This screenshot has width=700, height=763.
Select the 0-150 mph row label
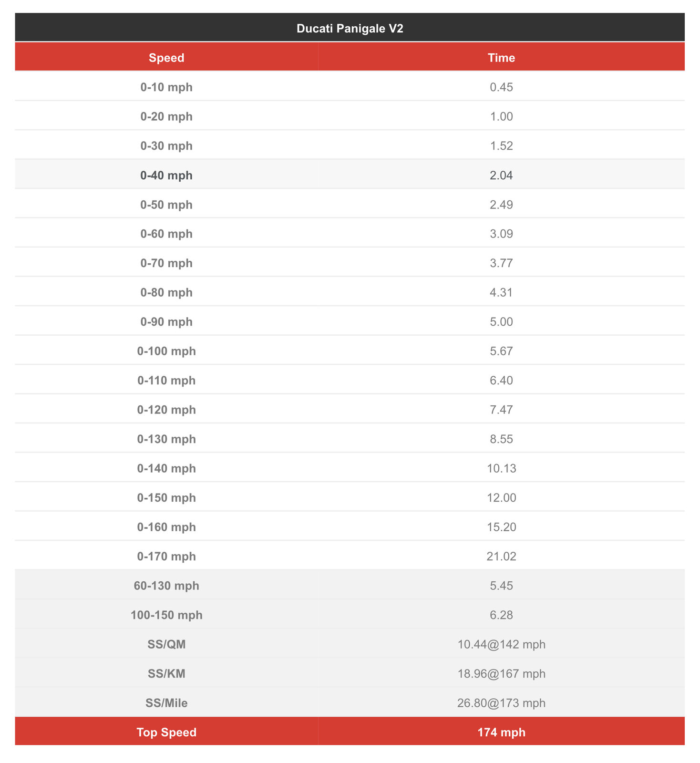(166, 497)
